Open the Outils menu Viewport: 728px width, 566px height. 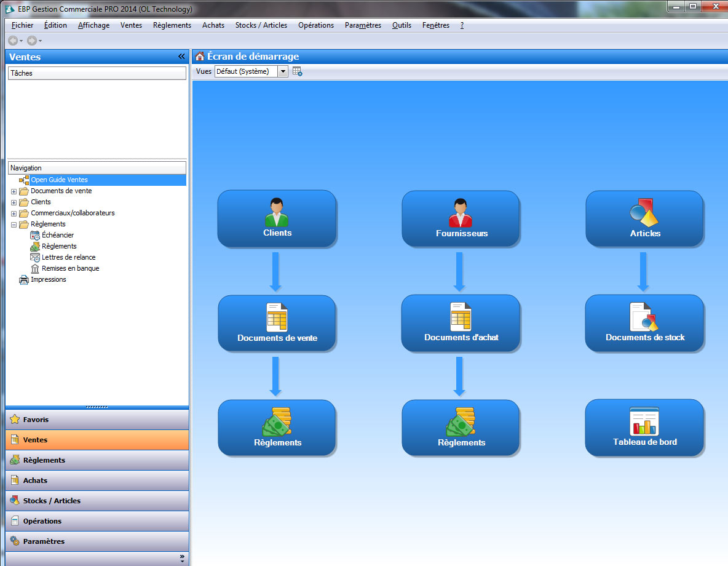click(x=402, y=25)
